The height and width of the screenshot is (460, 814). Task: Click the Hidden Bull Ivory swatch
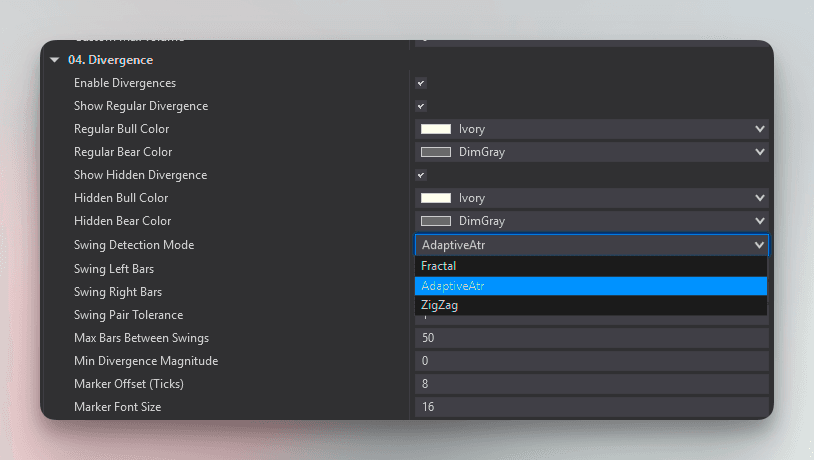[x=436, y=198]
